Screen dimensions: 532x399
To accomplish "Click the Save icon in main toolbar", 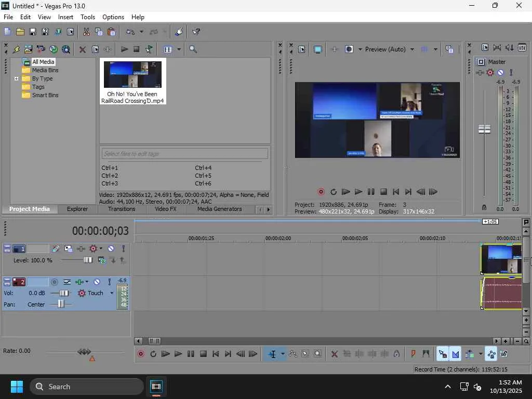I will pos(32,32).
